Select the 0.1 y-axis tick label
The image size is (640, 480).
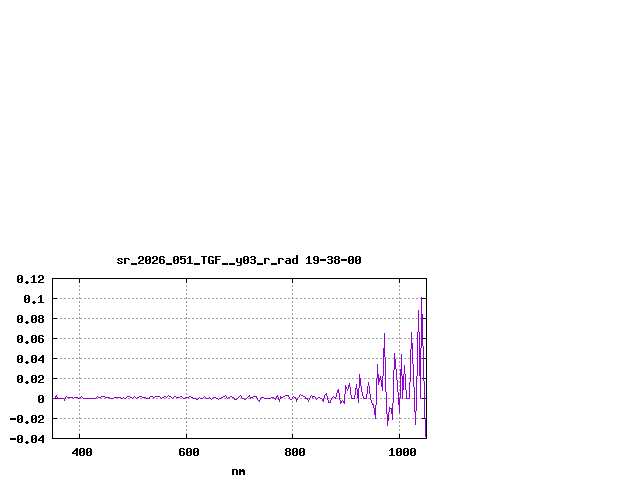pyautogui.click(x=34, y=299)
